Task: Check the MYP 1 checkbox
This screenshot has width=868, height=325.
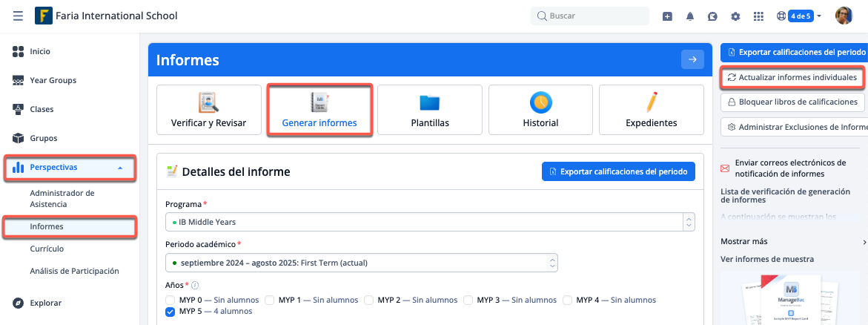Action: [270, 300]
